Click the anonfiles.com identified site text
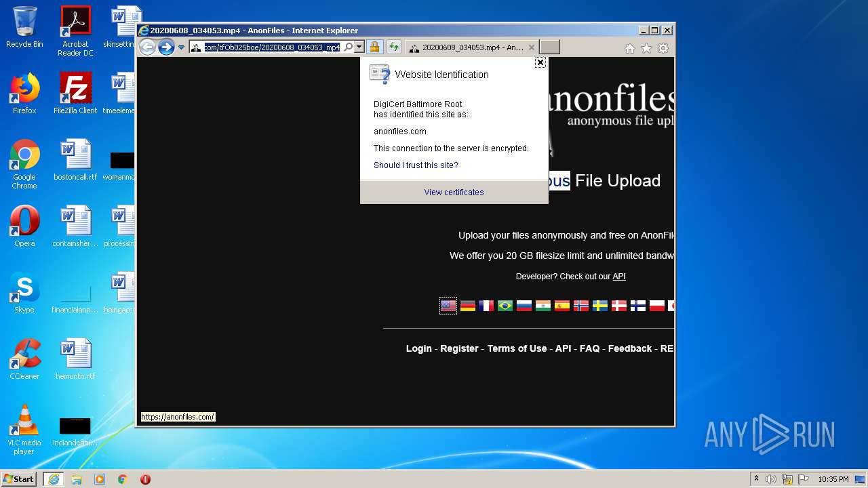The image size is (868, 488). click(x=400, y=131)
